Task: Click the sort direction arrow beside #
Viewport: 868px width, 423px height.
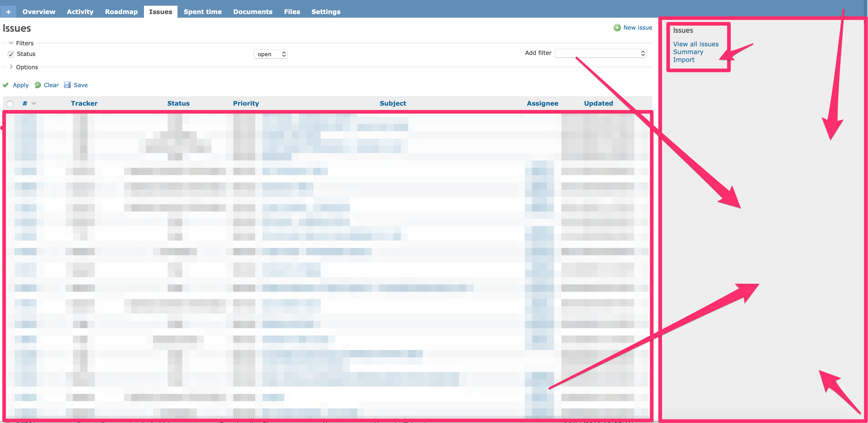Action: 34,104
